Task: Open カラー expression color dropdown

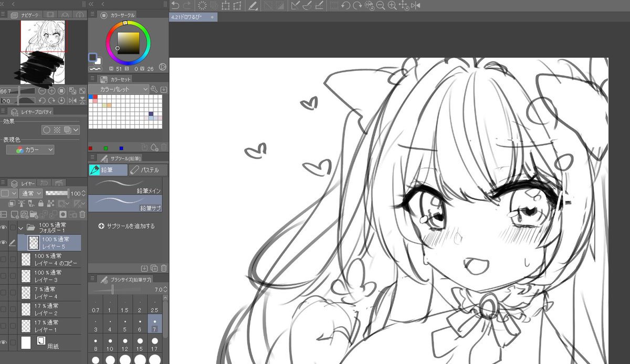Action: click(x=30, y=149)
